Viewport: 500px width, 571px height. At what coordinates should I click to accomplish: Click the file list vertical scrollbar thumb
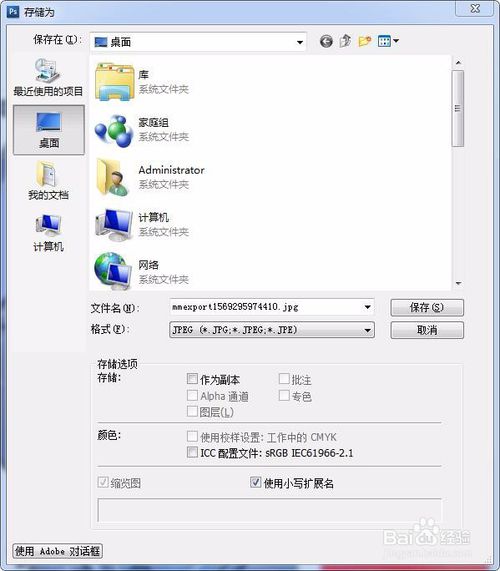(458, 109)
